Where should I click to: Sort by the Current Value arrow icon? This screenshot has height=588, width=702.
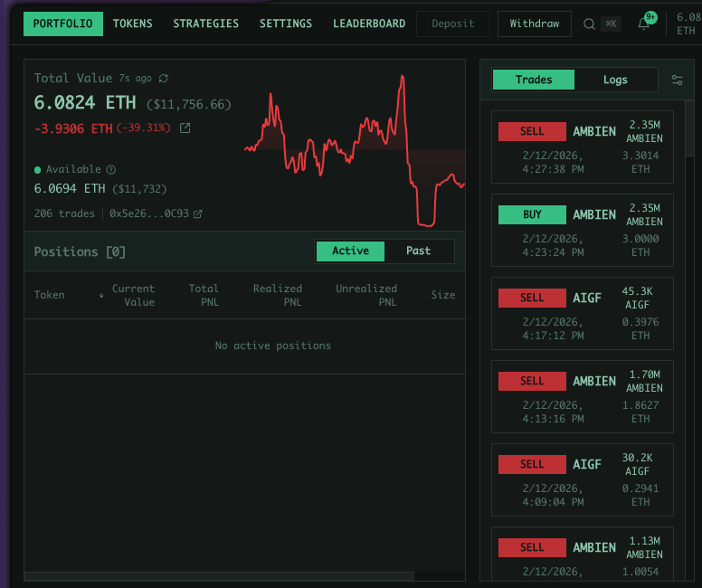tap(101, 296)
